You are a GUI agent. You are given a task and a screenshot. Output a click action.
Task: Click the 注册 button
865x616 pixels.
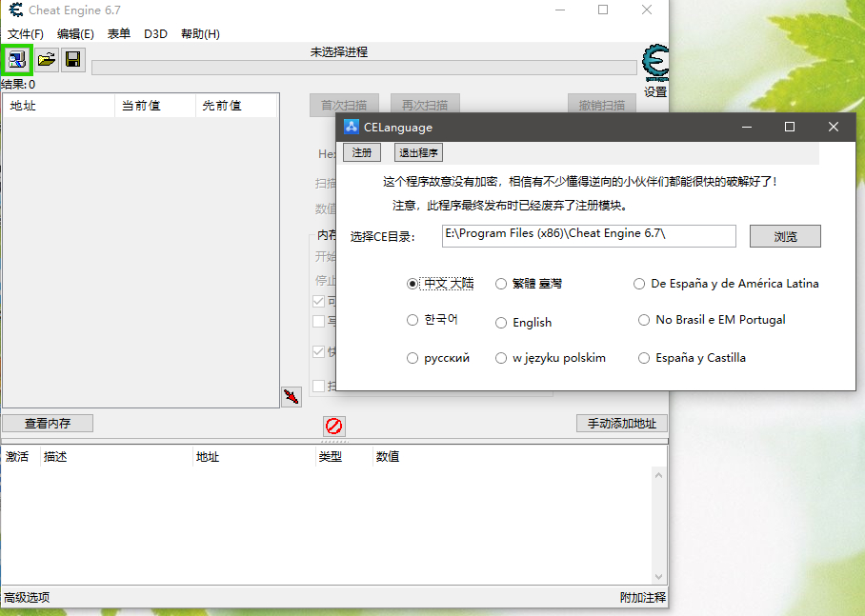click(x=362, y=152)
